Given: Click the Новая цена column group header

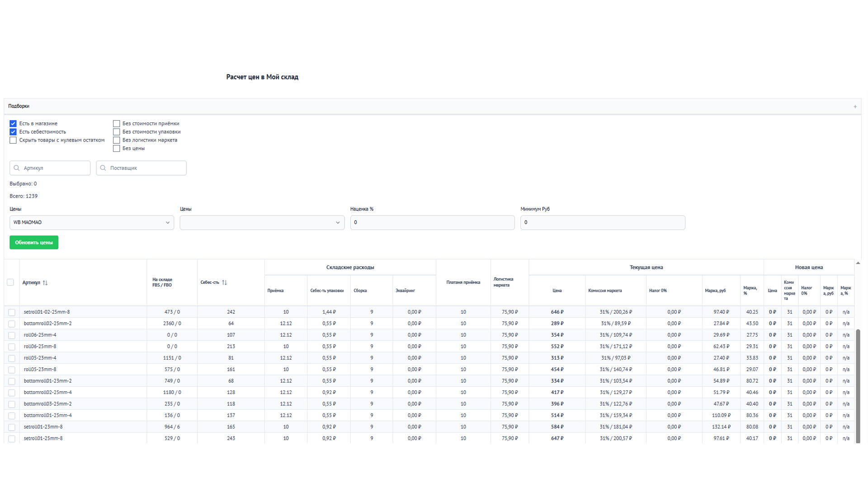Looking at the screenshot, I should (x=809, y=267).
